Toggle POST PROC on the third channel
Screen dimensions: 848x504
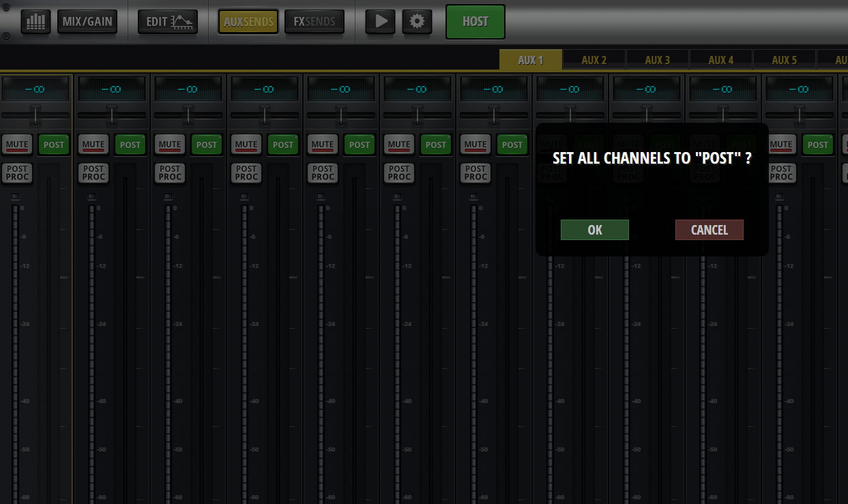pos(169,173)
